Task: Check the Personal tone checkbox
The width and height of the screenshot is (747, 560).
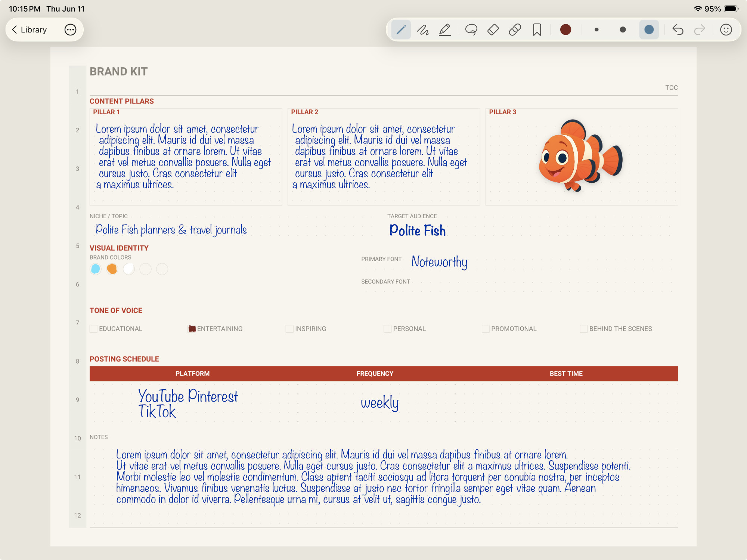Action: point(388,329)
